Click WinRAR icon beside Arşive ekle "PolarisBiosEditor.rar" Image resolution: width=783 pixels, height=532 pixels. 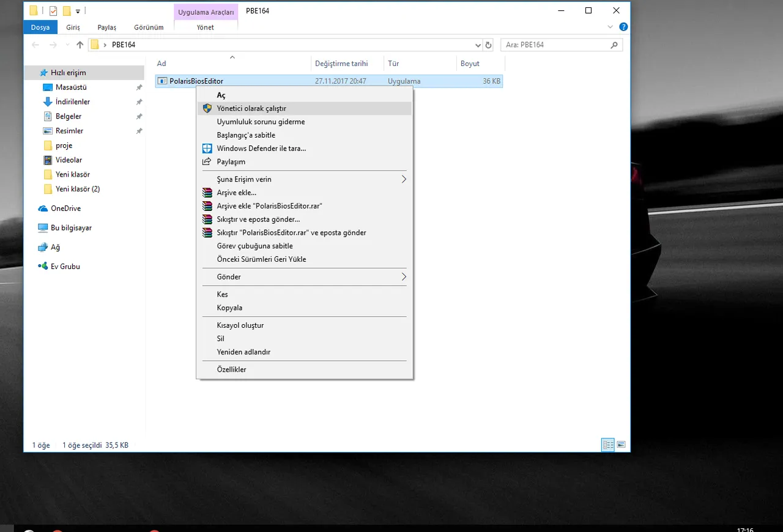(207, 206)
